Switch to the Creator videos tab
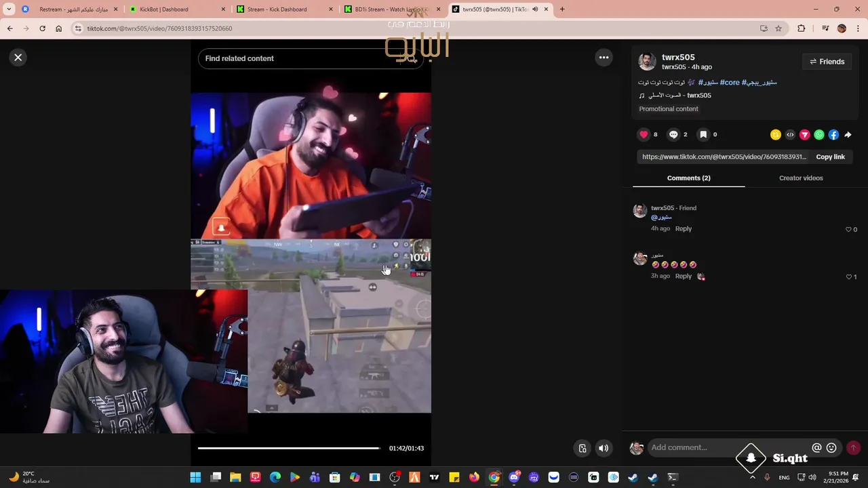 801,178
